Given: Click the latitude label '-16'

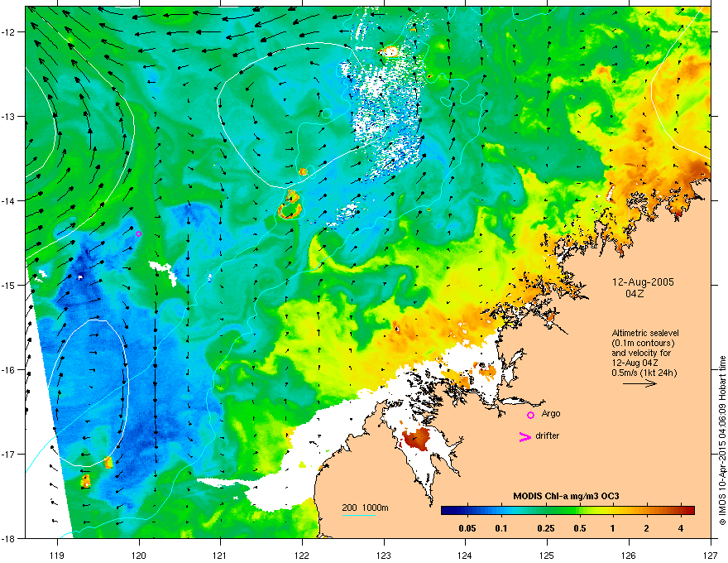Looking at the screenshot, I should pos(8,370).
